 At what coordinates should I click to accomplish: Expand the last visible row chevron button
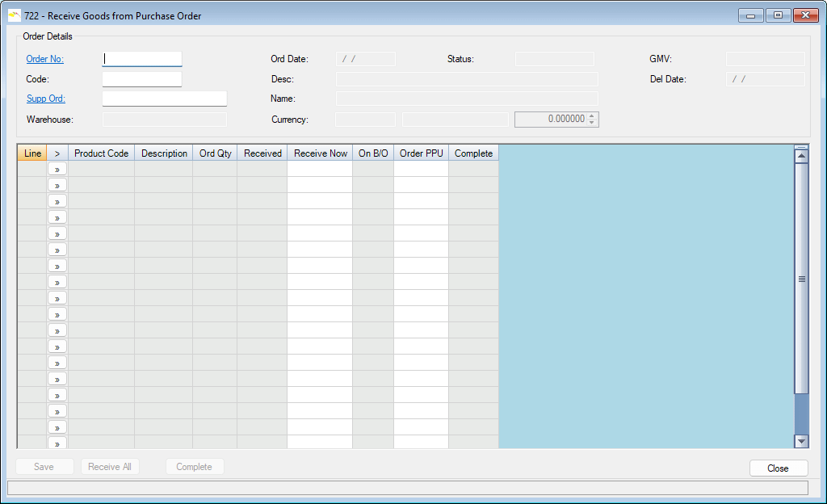[x=57, y=443]
